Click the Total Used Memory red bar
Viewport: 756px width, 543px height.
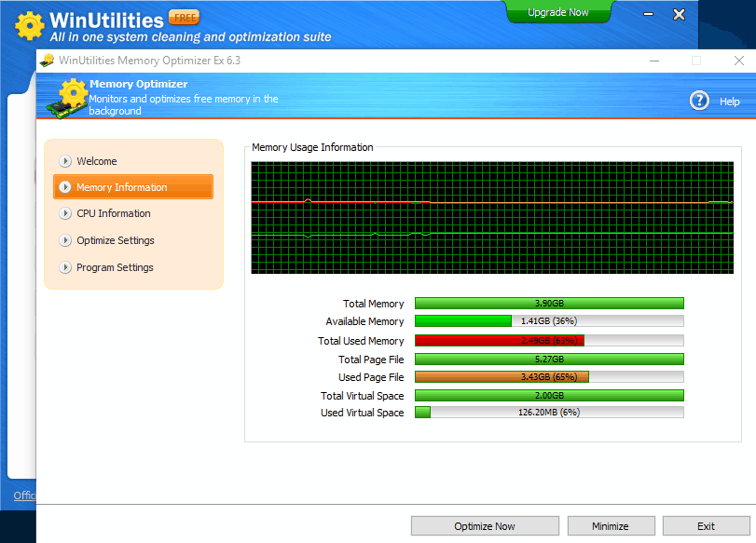(549, 341)
